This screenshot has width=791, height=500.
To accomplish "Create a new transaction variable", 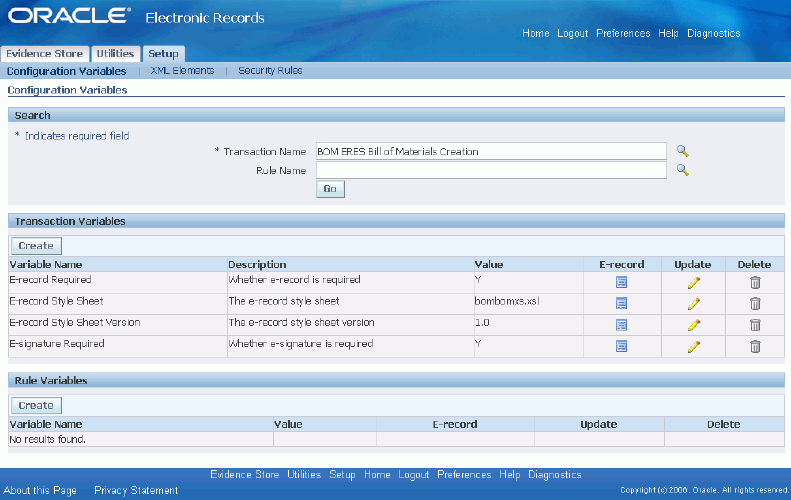I will pyautogui.click(x=36, y=246).
